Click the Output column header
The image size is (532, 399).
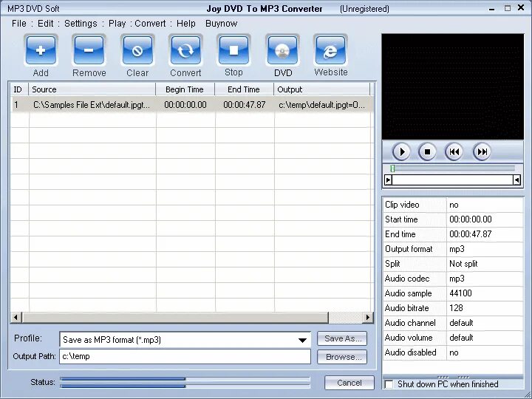point(321,89)
